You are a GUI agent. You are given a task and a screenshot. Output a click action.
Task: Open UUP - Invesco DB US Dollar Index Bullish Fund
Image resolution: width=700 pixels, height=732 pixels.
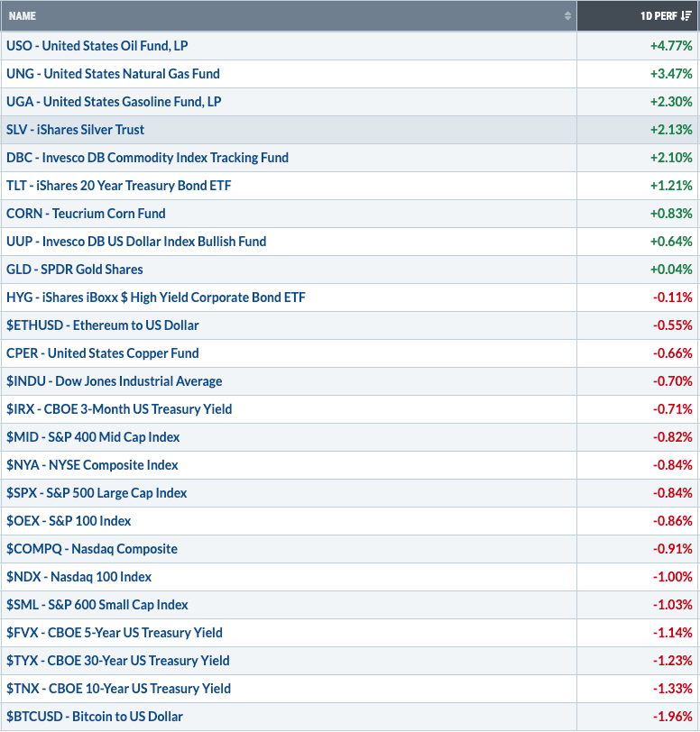point(136,242)
